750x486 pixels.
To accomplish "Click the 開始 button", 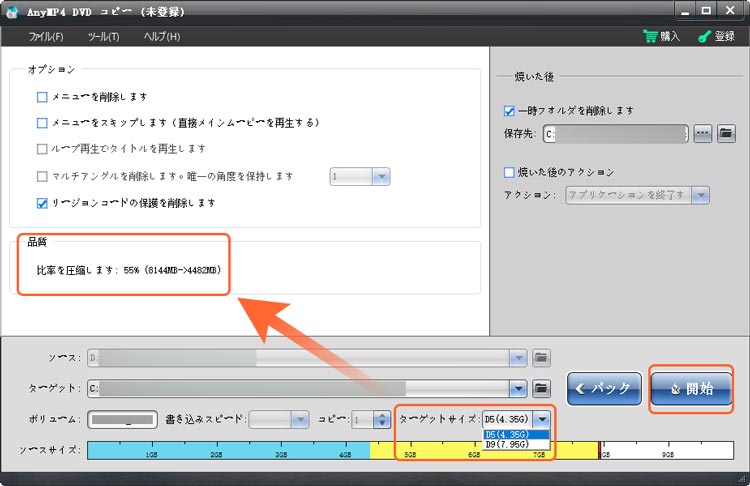I will [691, 388].
